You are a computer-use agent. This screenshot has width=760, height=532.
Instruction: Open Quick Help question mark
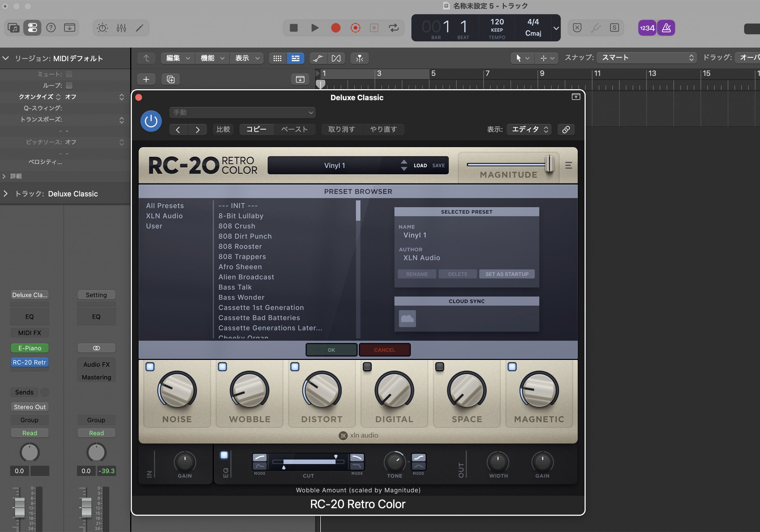point(51,28)
